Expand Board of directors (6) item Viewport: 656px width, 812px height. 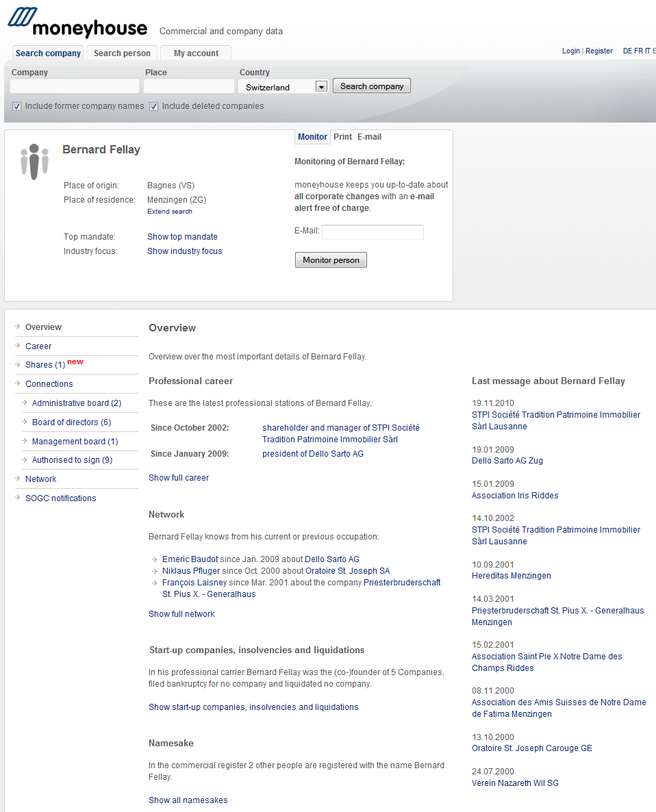71,422
